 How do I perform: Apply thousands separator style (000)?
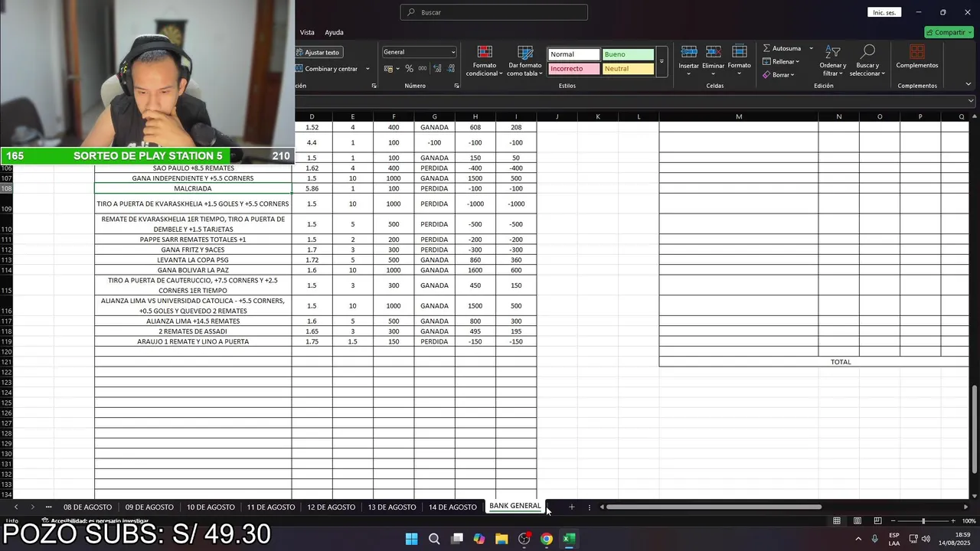coord(421,68)
